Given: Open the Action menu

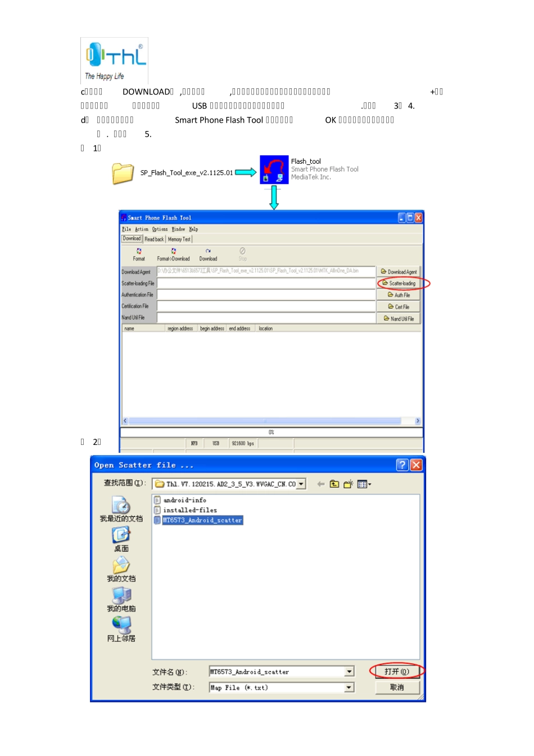Looking at the screenshot, I should [x=142, y=229].
